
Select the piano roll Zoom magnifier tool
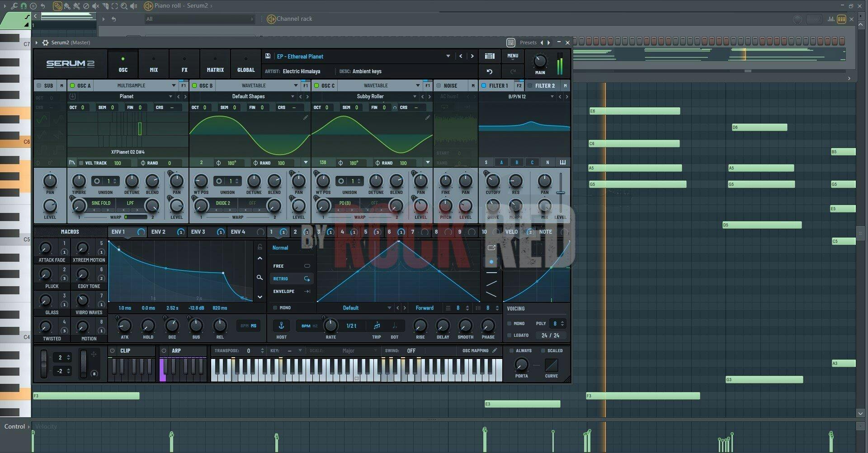[x=124, y=6]
